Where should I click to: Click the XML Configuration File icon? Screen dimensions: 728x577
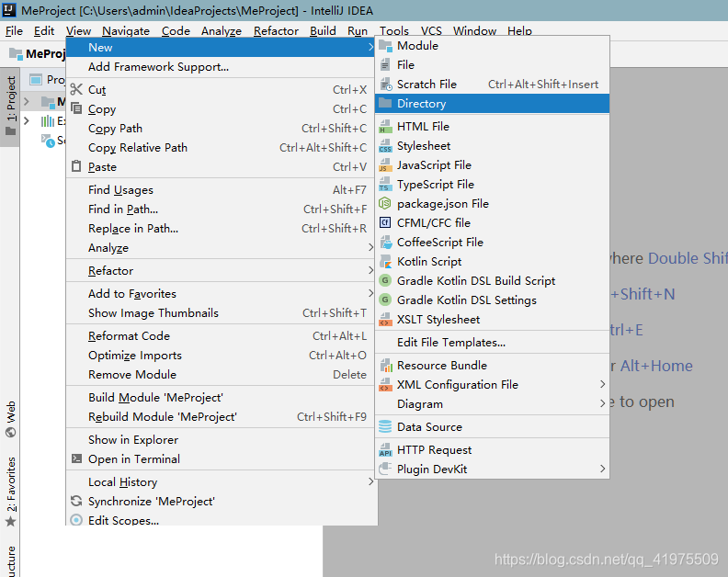click(x=385, y=385)
